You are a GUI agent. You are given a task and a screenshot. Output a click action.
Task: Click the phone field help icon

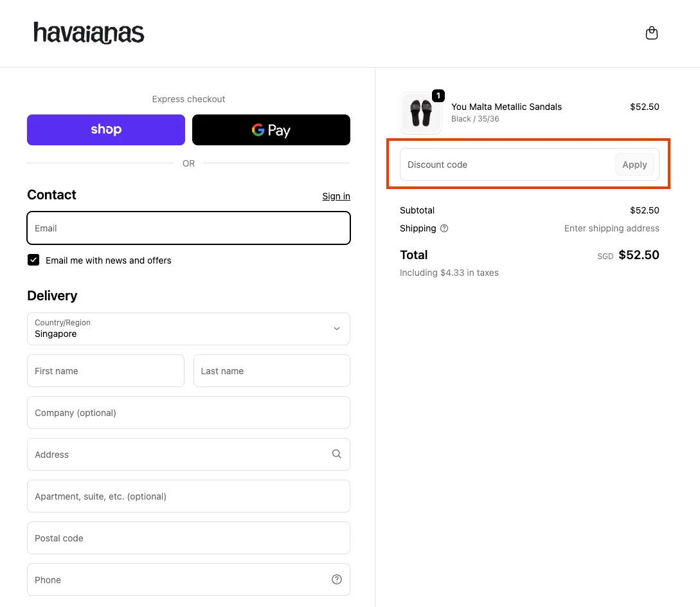337,579
